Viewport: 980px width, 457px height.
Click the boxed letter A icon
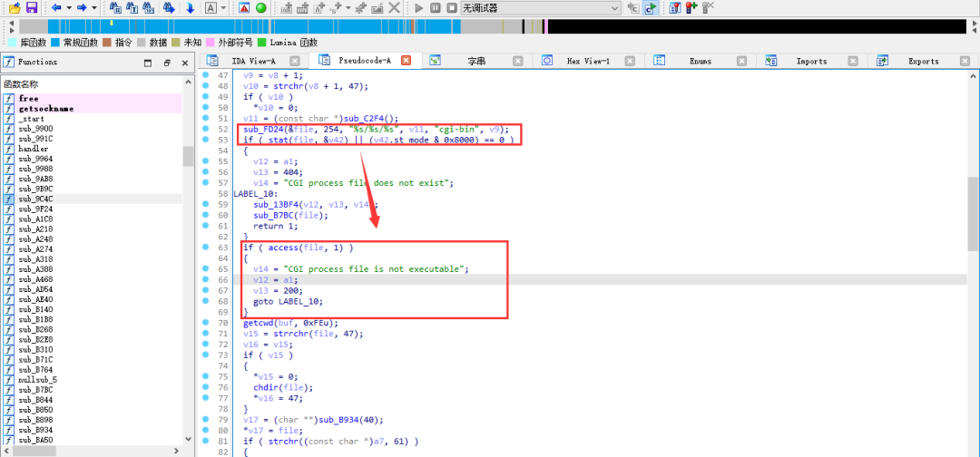pyautogui.click(x=211, y=7)
